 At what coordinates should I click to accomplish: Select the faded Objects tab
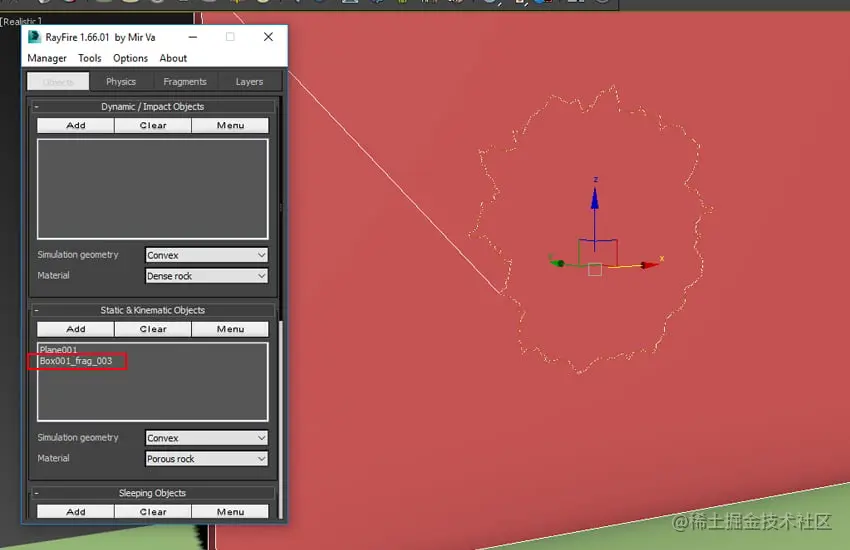pyautogui.click(x=58, y=82)
